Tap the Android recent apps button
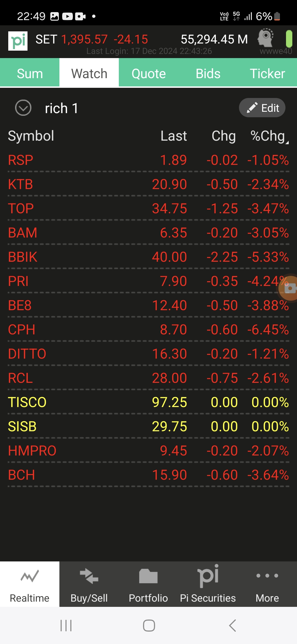The height and width of the screenshot is (644, 297). (66, 626)
